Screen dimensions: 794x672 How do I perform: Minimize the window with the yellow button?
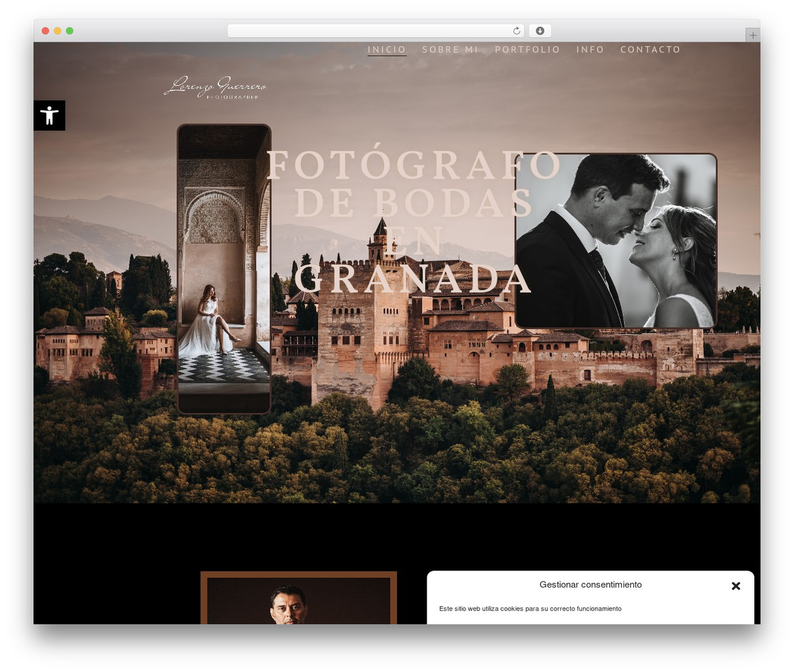[x=57, y=31]
